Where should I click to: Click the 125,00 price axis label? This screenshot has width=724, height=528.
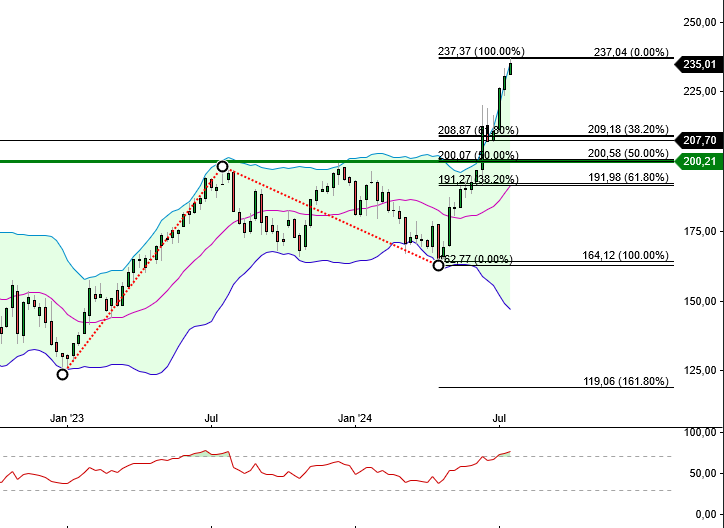(700, 370)
